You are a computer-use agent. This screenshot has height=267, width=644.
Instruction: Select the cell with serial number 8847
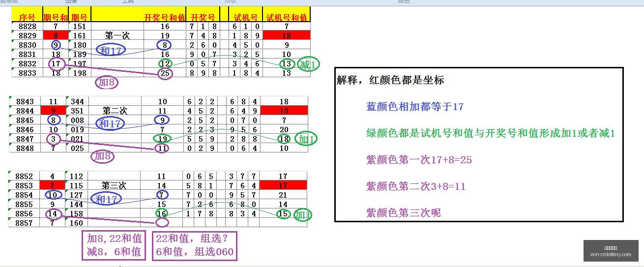[25, 139]
